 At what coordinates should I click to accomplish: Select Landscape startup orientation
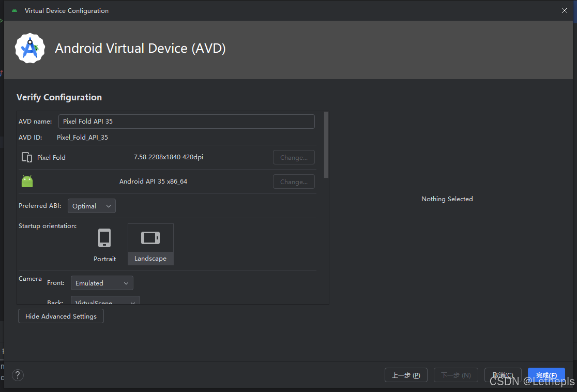pyautogui.click(x=150, y=245)
